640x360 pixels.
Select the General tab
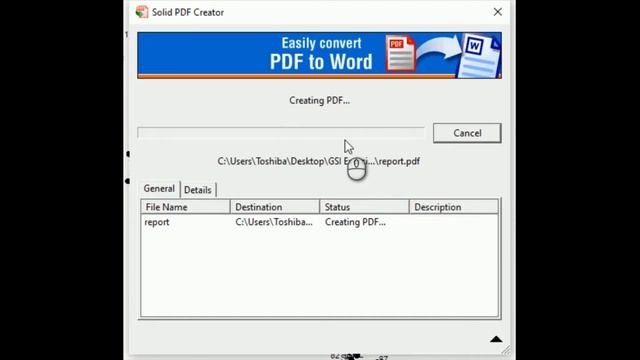[x=159, y=189]
